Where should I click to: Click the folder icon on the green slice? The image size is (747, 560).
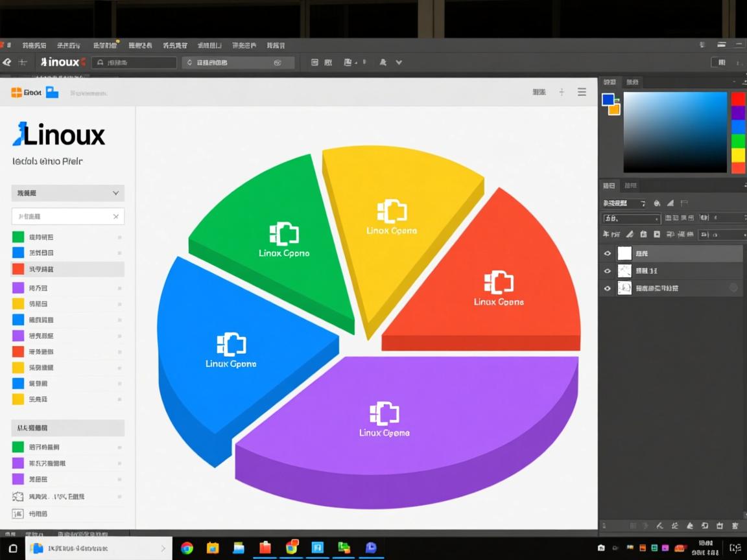283,234
